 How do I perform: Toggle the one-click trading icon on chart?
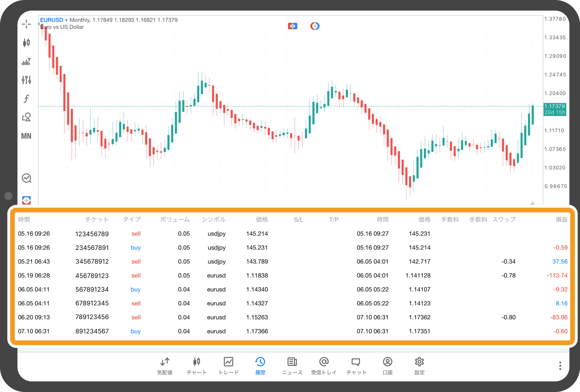point(292,26)
